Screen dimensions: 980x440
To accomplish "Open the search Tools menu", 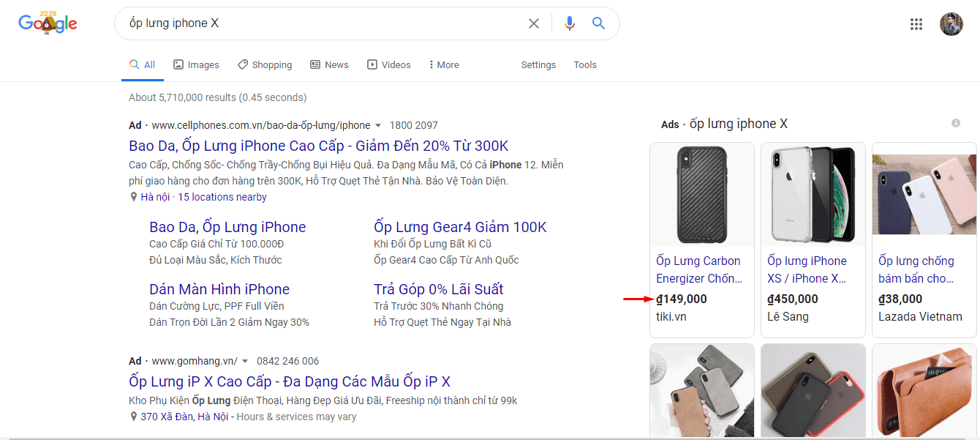I will click(585, 64).
